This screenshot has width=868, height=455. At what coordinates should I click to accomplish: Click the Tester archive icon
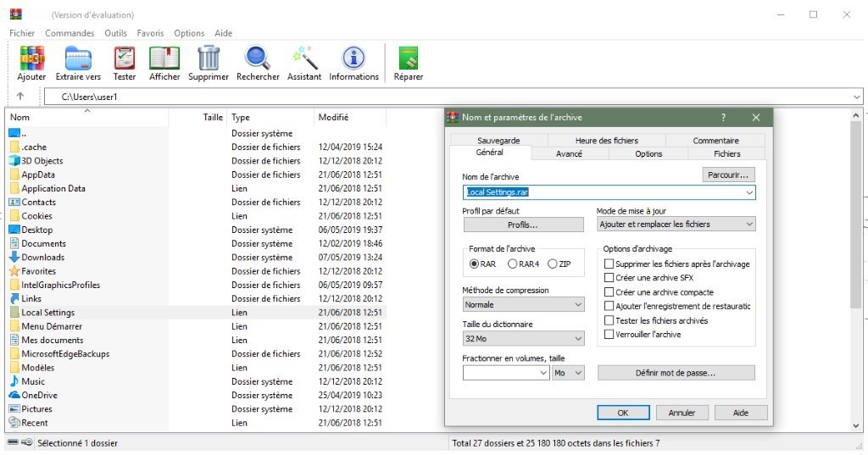click(125, 59)
